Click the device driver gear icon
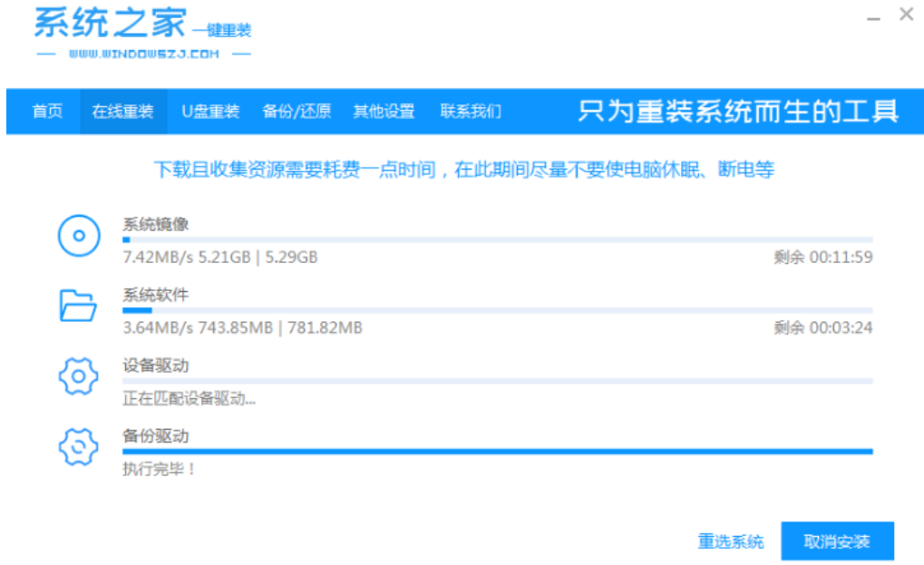The image size is (924, 565). click(x=78, y=376)
